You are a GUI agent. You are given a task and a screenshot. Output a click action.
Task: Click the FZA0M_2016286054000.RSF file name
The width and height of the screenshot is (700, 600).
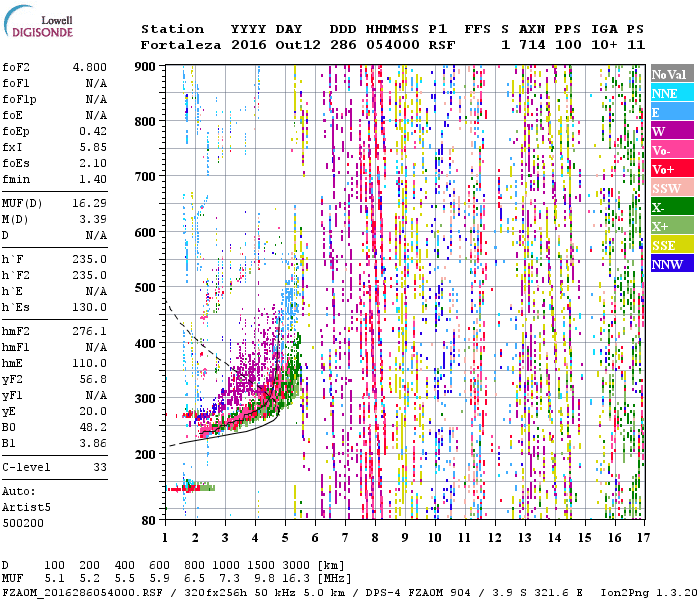click(x=83, y=592)
